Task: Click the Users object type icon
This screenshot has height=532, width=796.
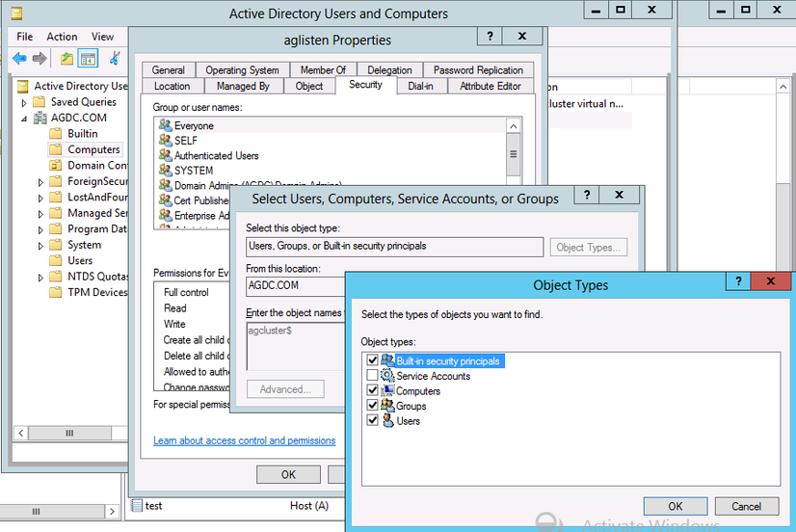Action: tap(387, 420)
